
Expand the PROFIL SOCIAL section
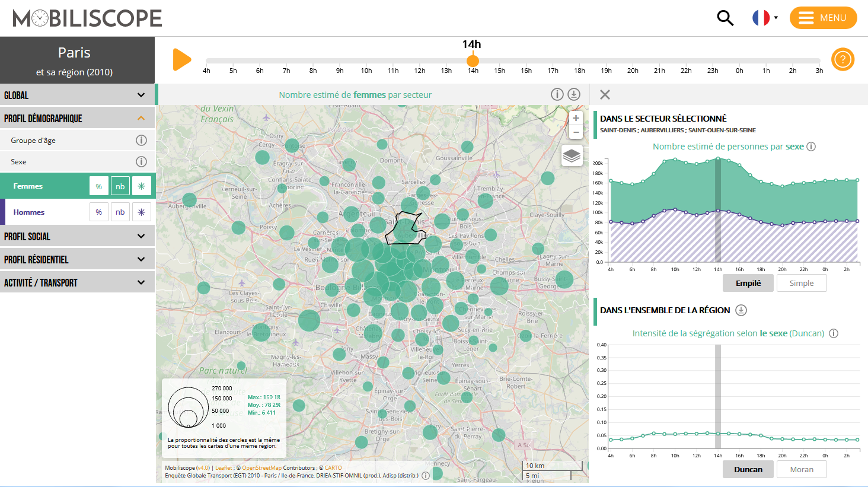coord(77,236)
